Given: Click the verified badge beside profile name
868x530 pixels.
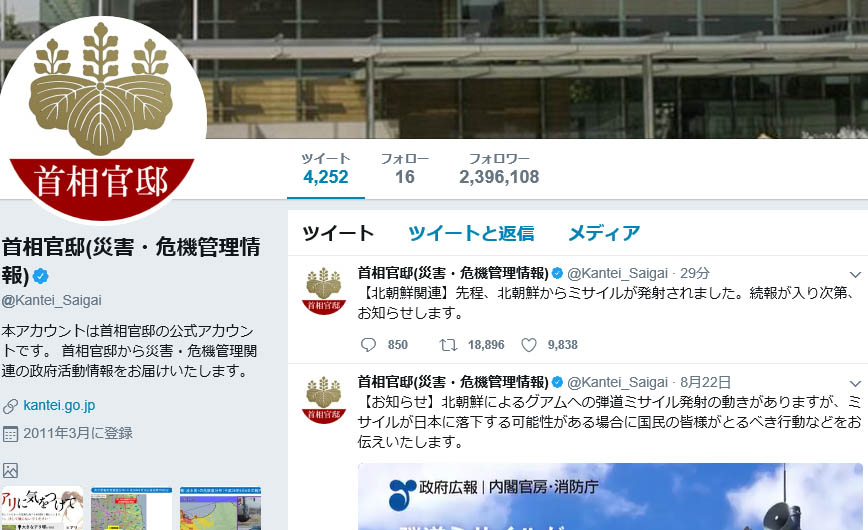Looking at the screenshot, I should coord(40,275).
